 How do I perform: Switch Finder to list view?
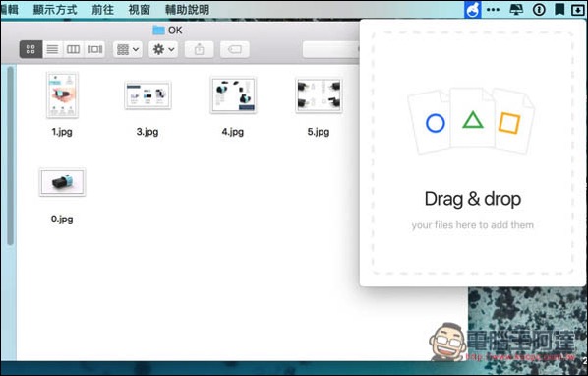click(52, 49)
